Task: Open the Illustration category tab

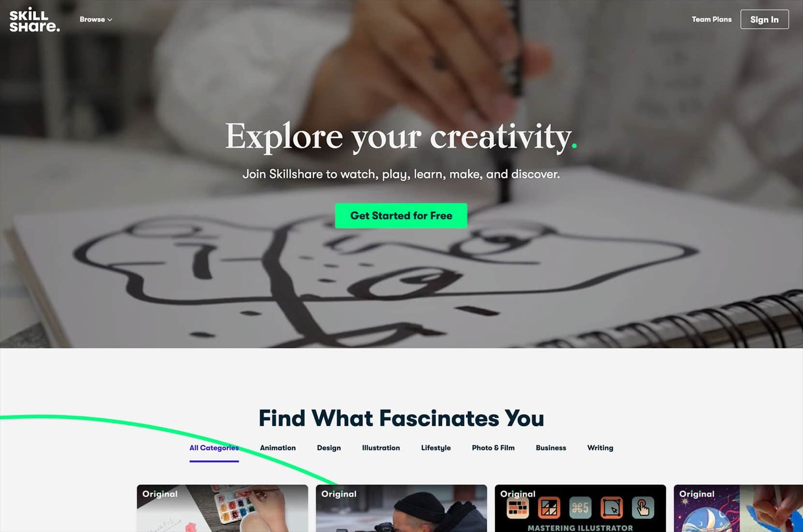Action: tap(381, 448)
